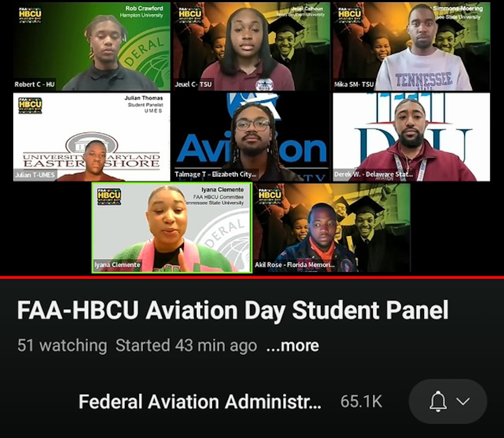This screenshot has width=504, height=438.
Task: Click the HBCU logo in Rob Crawford's tile
Action: coord(30,15)
